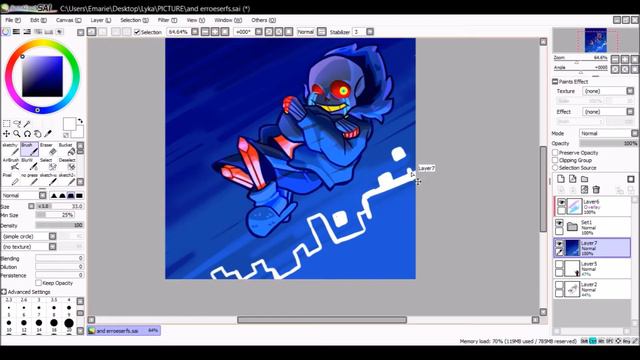
Task: Show Layer2 by clicking its visibility box
Action: (x=559, y=285)
